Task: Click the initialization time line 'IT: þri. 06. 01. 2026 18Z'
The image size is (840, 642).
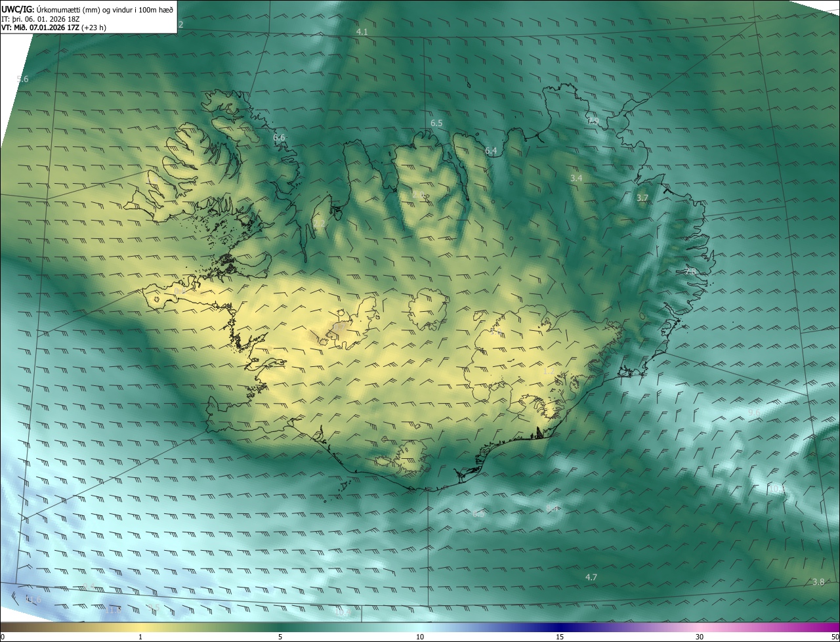Action: 41,18
